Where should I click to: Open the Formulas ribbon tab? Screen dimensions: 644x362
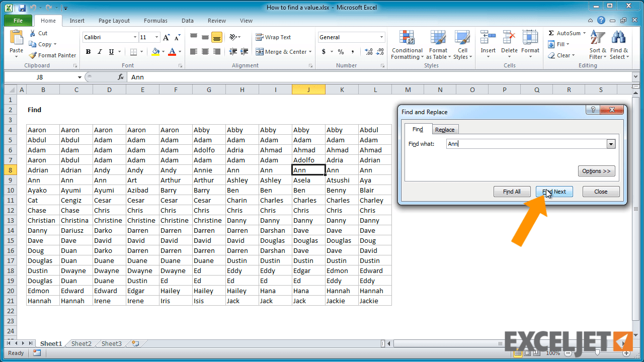155,21
